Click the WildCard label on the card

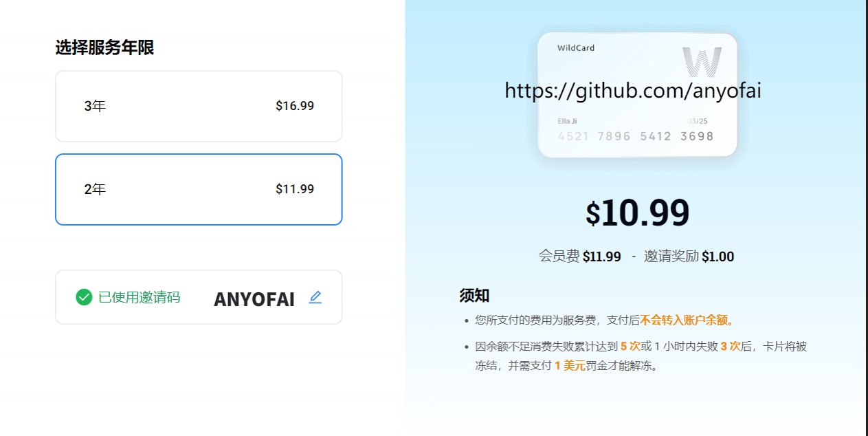click(576, 48)
